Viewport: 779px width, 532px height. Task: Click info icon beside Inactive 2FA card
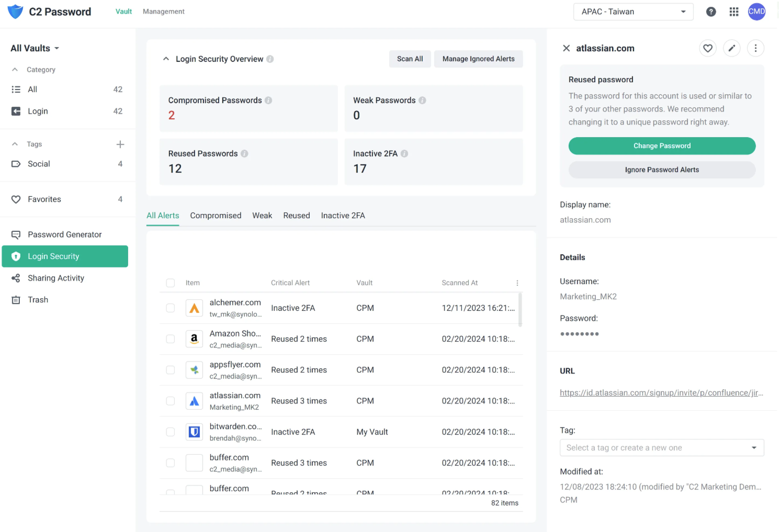[404, 154]
